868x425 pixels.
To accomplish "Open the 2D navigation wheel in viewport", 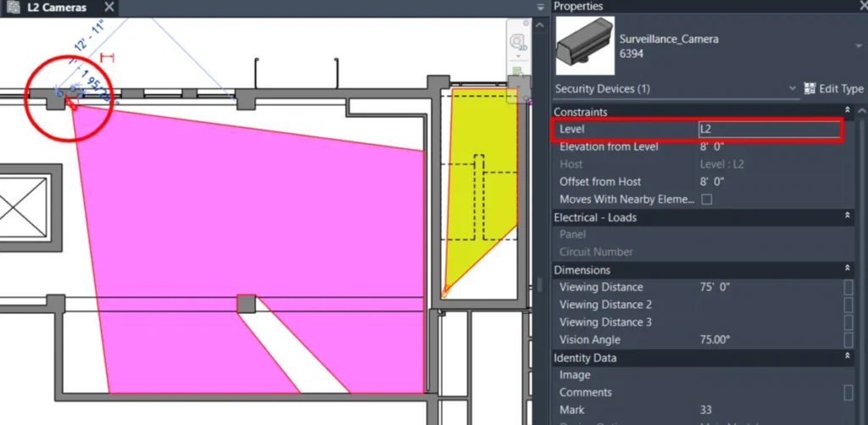I will click(517, 41).
